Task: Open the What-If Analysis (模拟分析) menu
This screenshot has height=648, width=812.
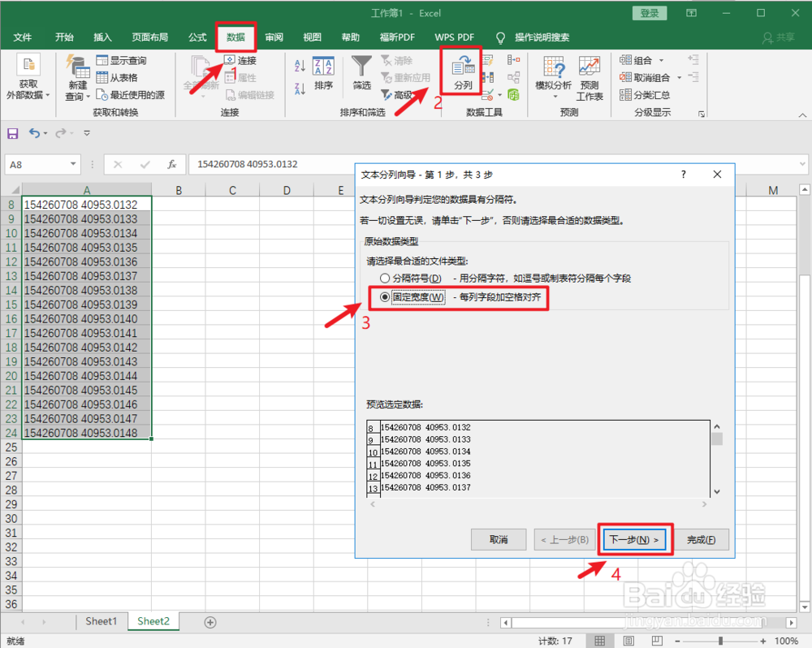Action: click(553, 77)
